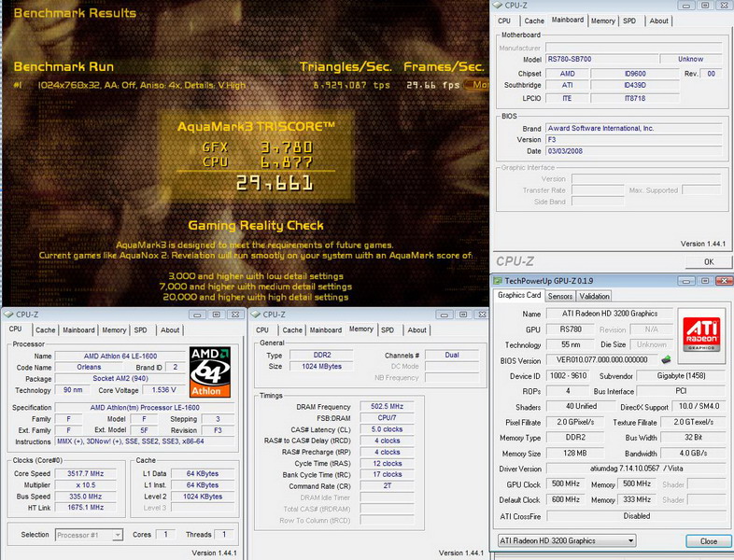Click the Multiplier x 10.5 value

pos(86,485)
